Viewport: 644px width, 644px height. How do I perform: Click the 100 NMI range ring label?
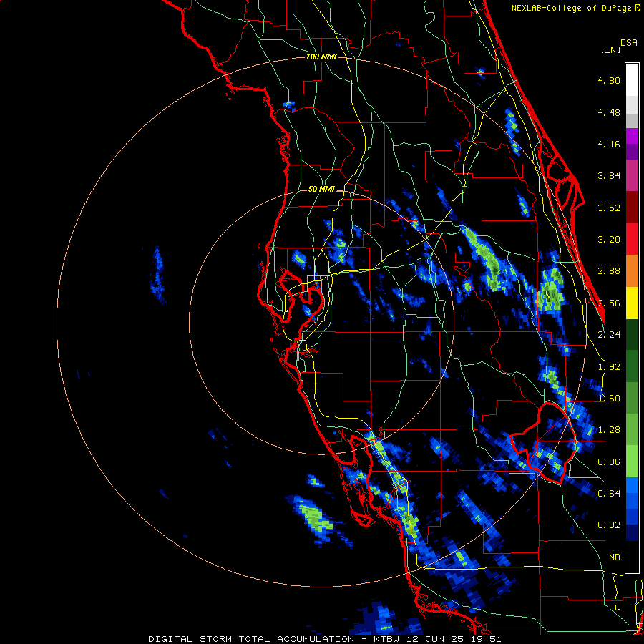click(321, 57)
